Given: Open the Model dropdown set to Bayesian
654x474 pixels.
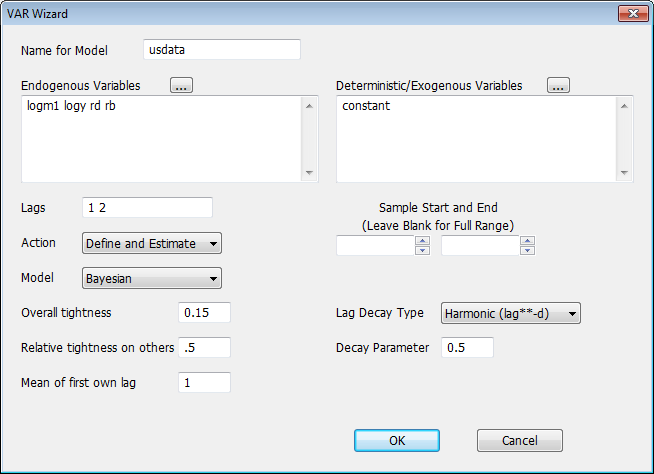Looking at the screenshot, I should click(151, 279).
